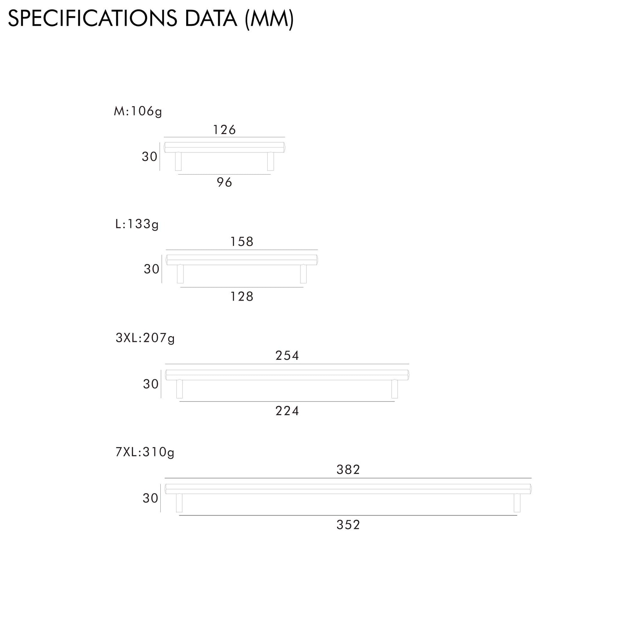Click the 382 length dimension
Screen dimensions: 644x644
click(x=348, y=470)
